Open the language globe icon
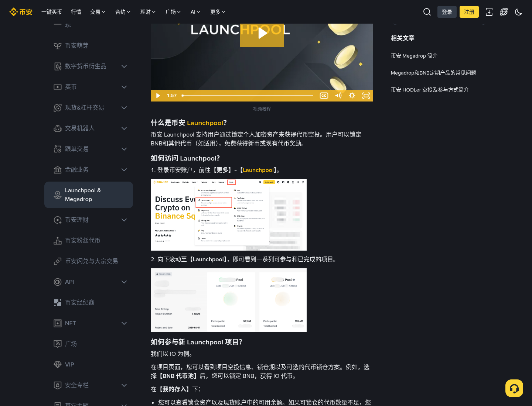Viewport: 532px width, 406px height. pyautogui.click(x=504, y=12)
